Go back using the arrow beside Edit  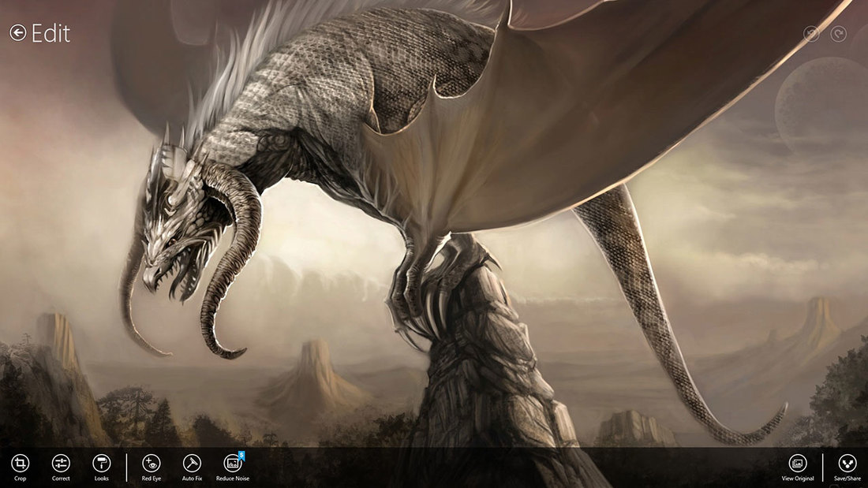[x=17, y=33]
